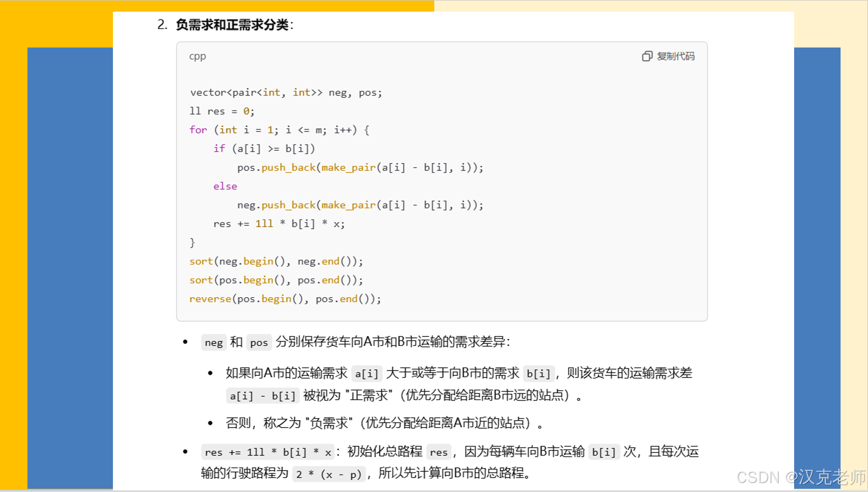Click code line res += 1ll * b[i] * x;
The image size is (868, 492).
coord(279,224)
